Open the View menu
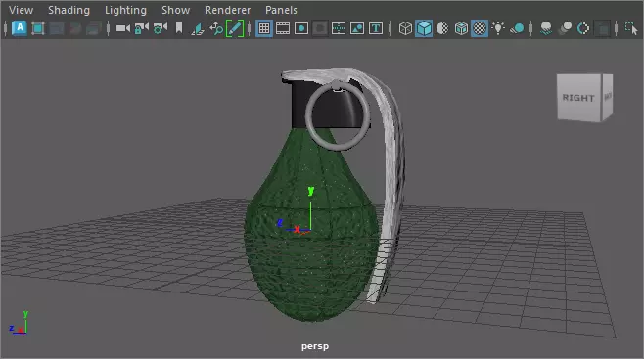 coord(21,10)
